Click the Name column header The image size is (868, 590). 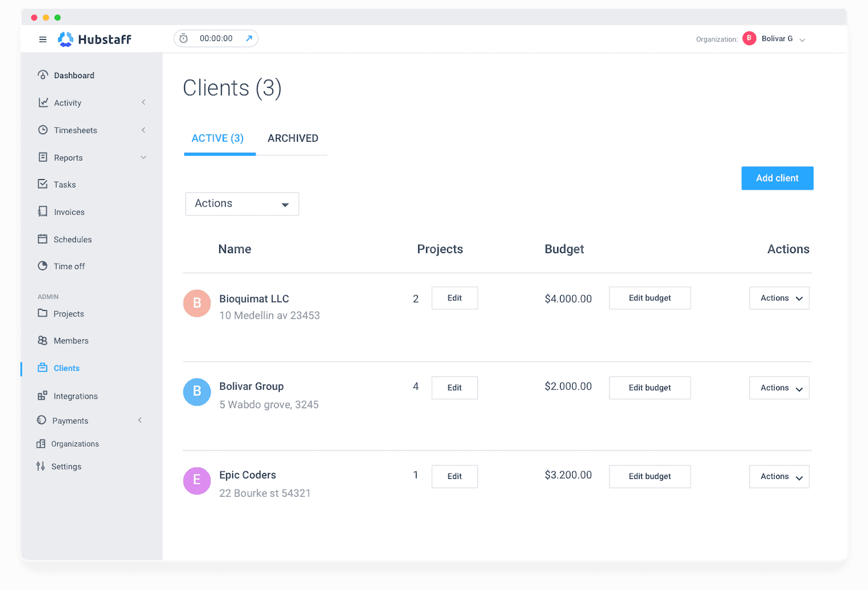(x=235, y=249)
